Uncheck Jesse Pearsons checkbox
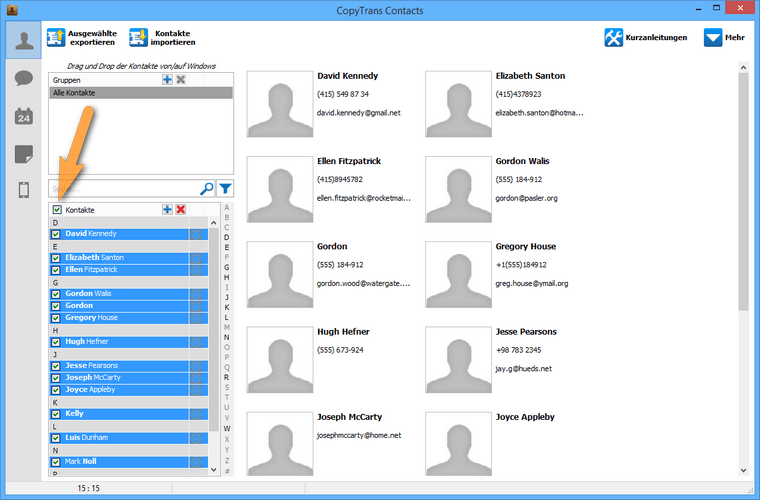This screenshot has width=760, height=500. click(56, 366)
